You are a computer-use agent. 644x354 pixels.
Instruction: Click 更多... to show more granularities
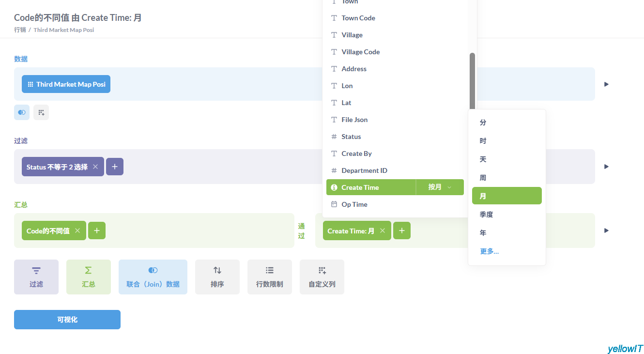[489, 251]
